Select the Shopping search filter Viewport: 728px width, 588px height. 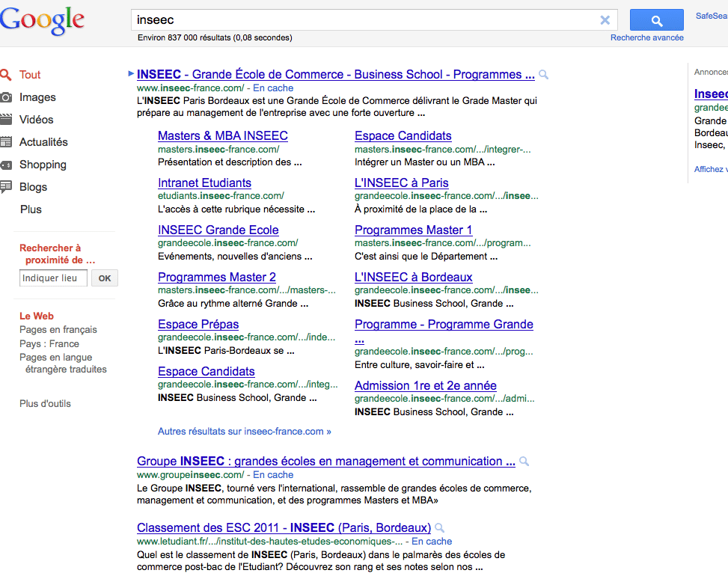coord(43,165)
